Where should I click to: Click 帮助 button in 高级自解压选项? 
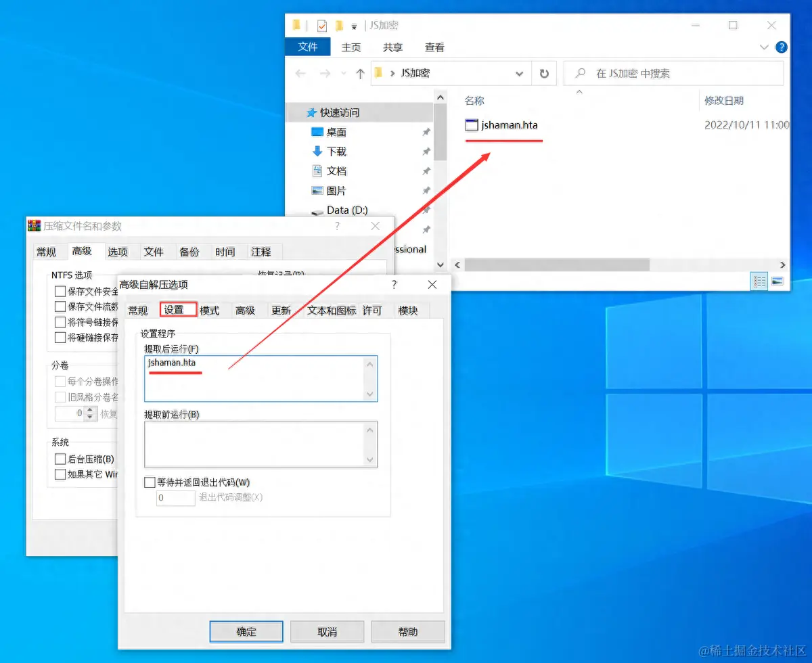408,632
